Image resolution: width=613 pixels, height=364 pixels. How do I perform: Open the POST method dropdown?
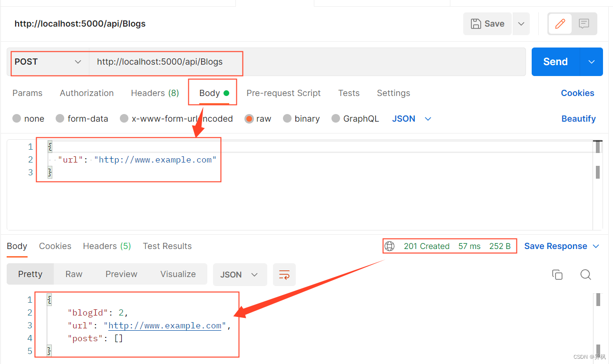click(48, 62)
